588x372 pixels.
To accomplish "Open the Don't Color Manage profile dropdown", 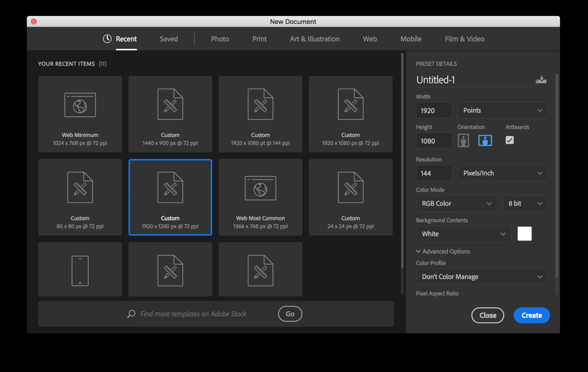I will [482, 277].
